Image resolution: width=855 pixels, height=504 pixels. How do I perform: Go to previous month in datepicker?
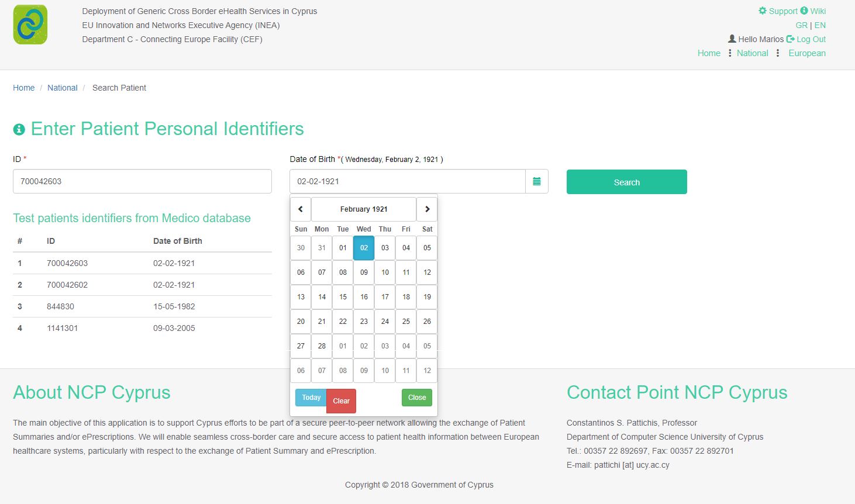(301, 209)
